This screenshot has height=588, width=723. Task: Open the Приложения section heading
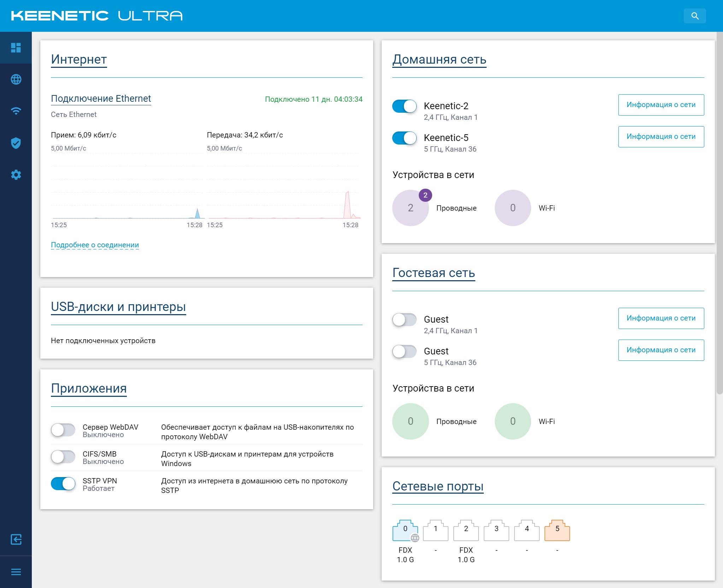pyautogui.click(x=89, y=388)
